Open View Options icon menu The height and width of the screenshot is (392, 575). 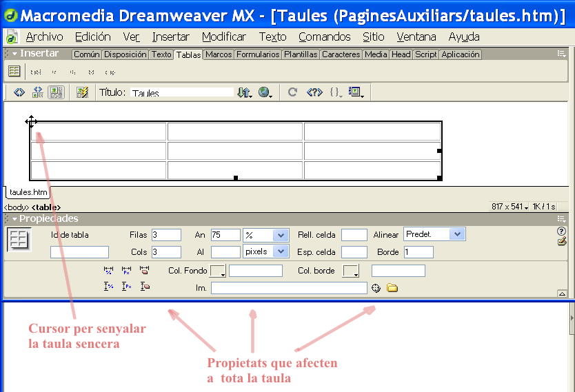356,92
